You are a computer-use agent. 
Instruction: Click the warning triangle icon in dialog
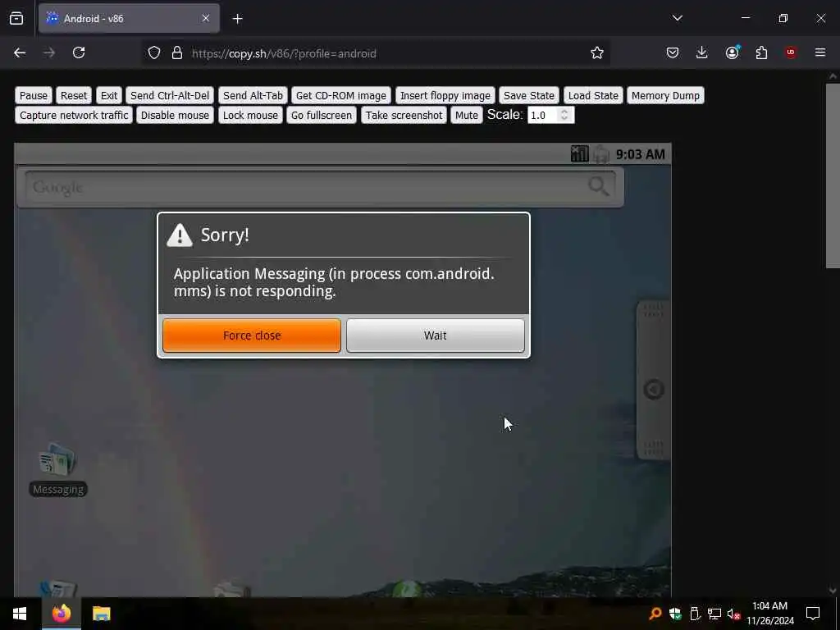coord(180,235)
